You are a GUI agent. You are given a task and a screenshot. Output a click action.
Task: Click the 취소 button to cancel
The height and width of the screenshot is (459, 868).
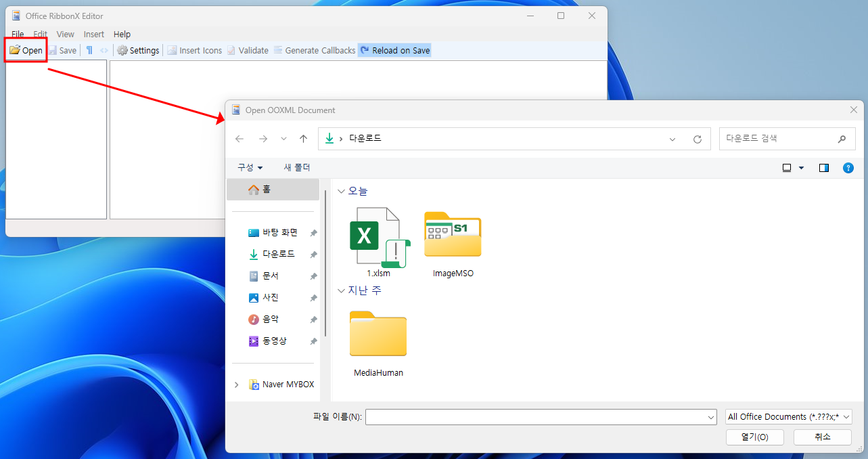(822, 437)
